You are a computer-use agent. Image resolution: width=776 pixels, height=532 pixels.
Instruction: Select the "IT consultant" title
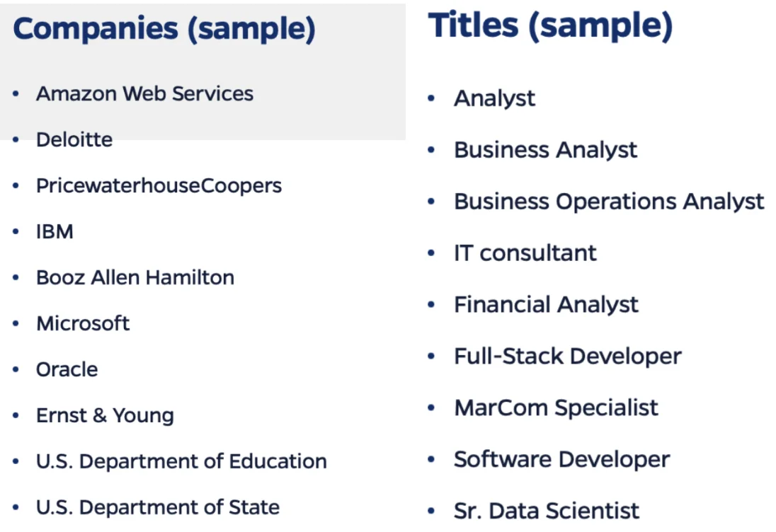coord(525,253)
